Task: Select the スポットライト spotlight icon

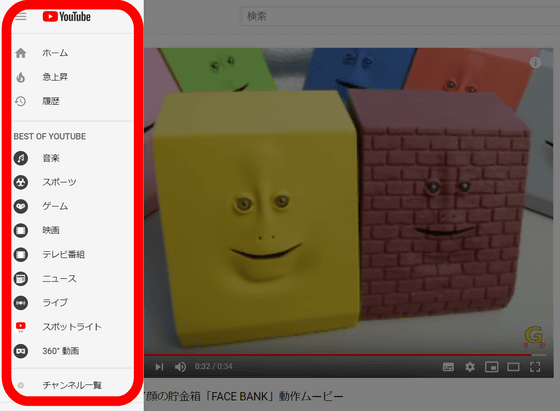Action: point(21,327)
